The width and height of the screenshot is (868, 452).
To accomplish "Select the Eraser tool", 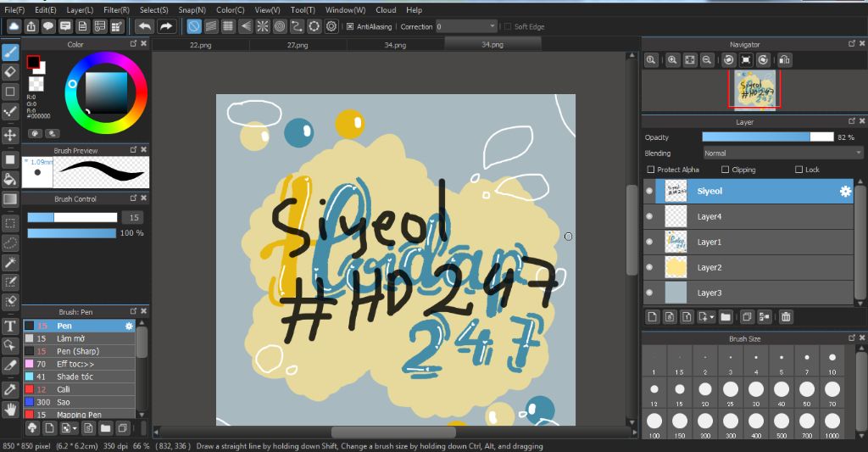I will [10, 72].
